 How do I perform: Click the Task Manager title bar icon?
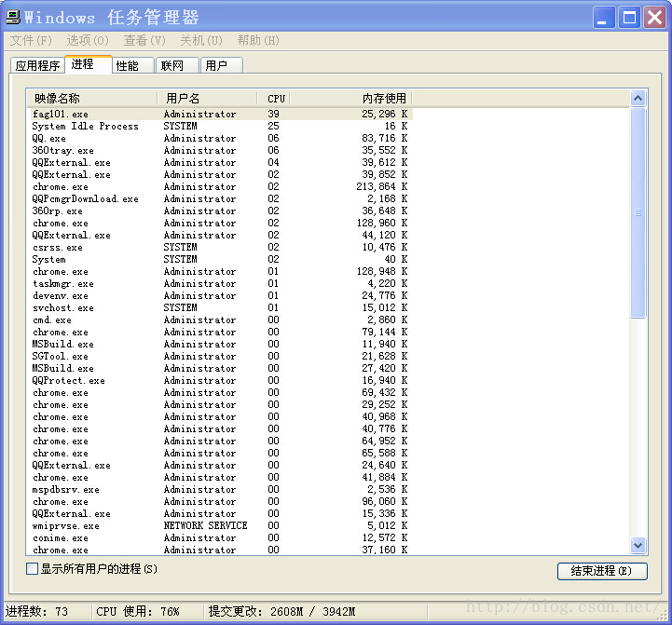coord(13,17)
